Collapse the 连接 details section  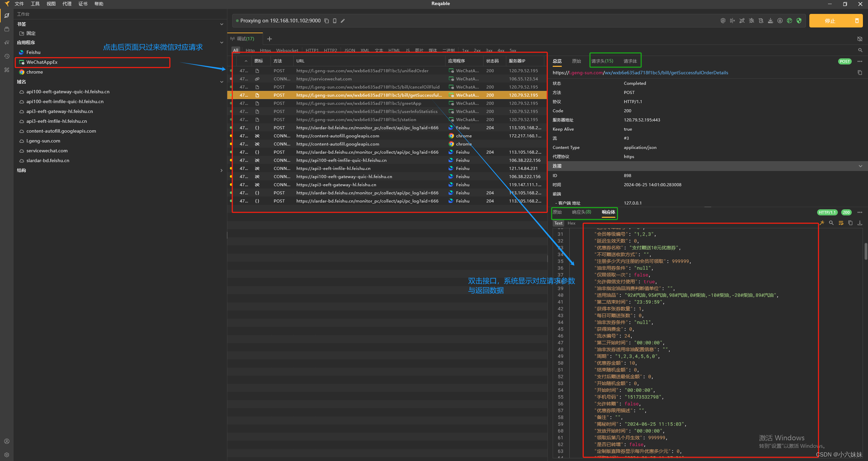click(860, 166)
